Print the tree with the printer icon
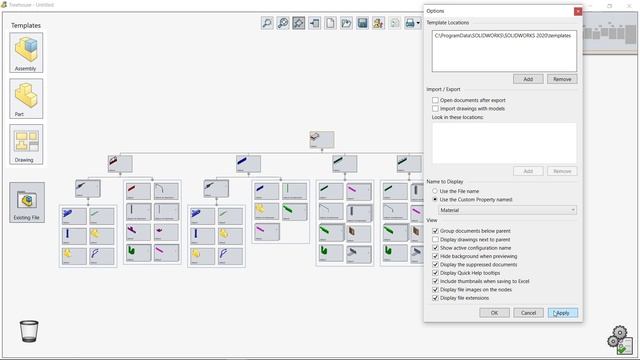Screen dimensions: 640x360 (410, 23)
